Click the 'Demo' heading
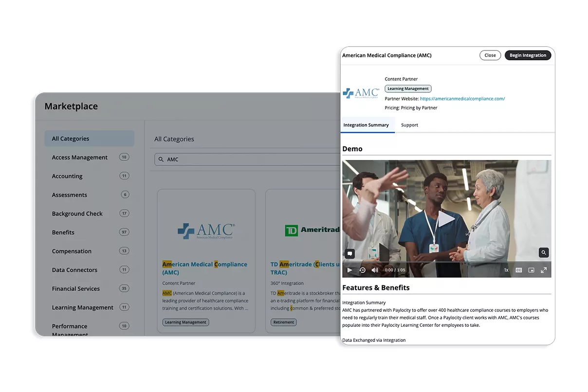Screen dimensions: 588x392 [352, 149]
